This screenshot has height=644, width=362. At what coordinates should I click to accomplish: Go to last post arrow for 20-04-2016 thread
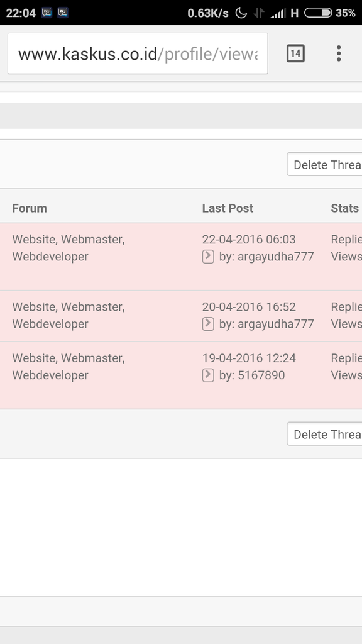[x=208, y=324]
